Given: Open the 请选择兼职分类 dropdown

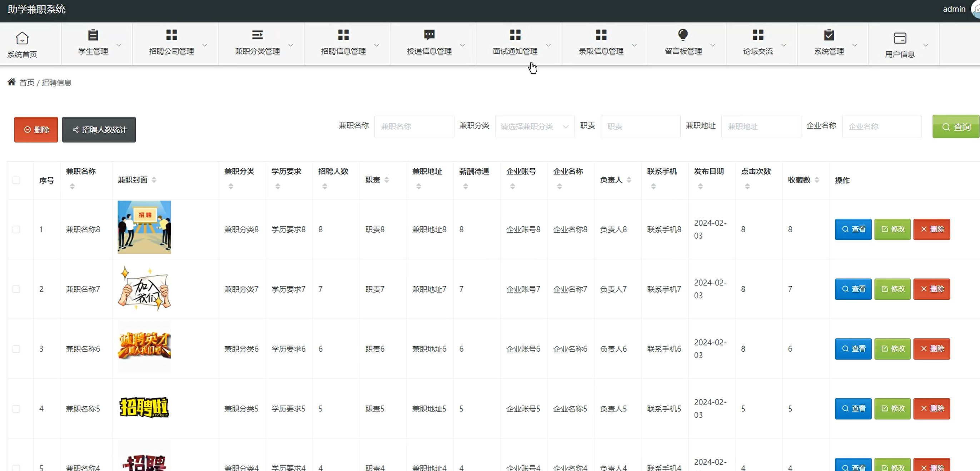Looking at the screenshot, I should (x=535, y=126).
